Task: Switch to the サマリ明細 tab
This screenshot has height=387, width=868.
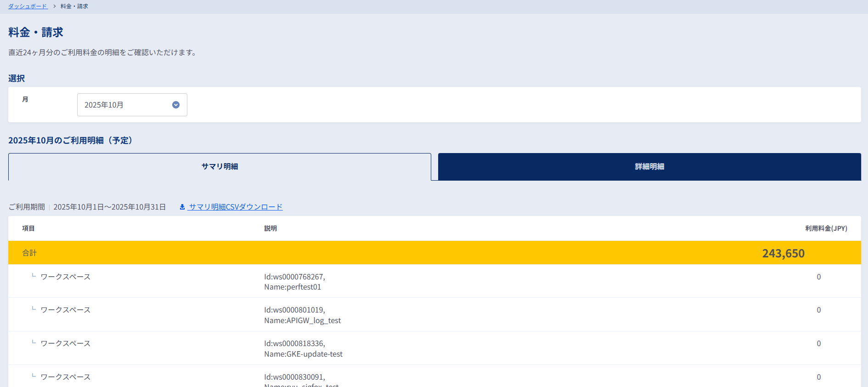Action: pyautogui.click(x=220, y=166)
